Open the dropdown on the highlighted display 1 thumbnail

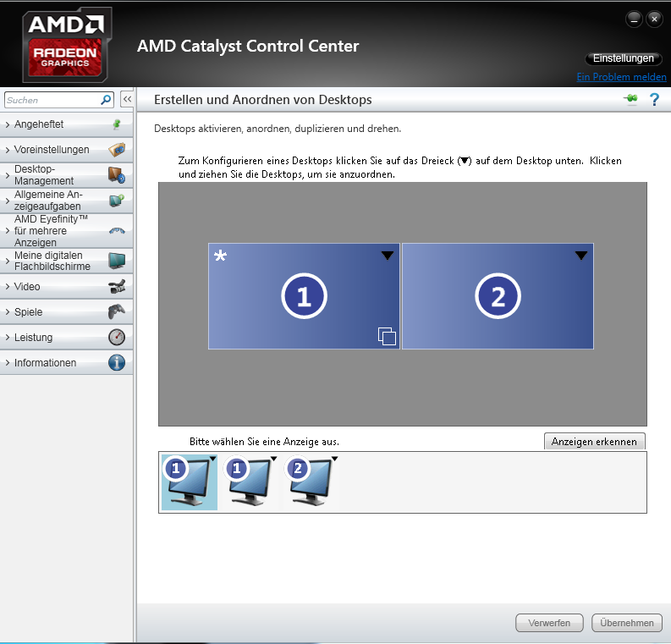pyautogui.click(x=212, y=459)
